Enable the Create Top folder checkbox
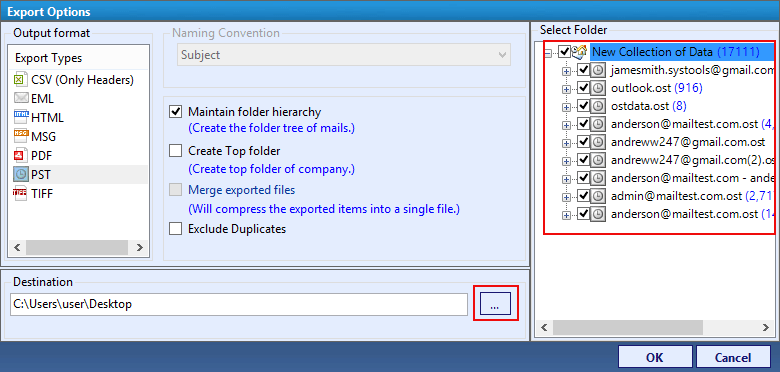780x372 pixels. coord(176,150)
